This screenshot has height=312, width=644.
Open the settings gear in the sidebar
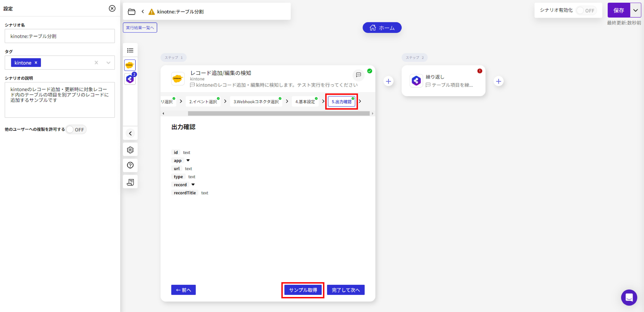[130, 150]
